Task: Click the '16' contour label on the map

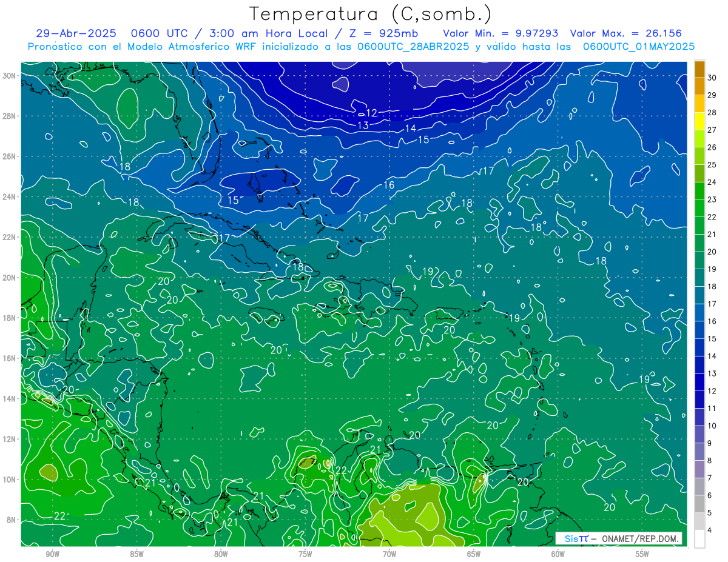Action: click(x=389, y=185)
